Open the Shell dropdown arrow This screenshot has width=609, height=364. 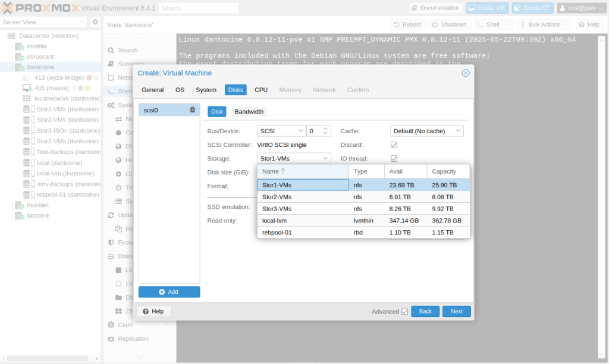tap(507, 24)
